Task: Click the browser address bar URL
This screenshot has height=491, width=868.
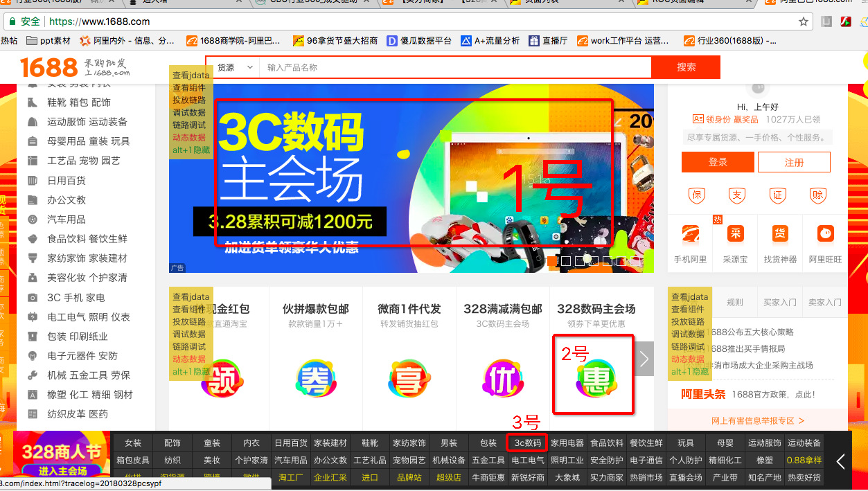Action: click(x=99, y=21)
